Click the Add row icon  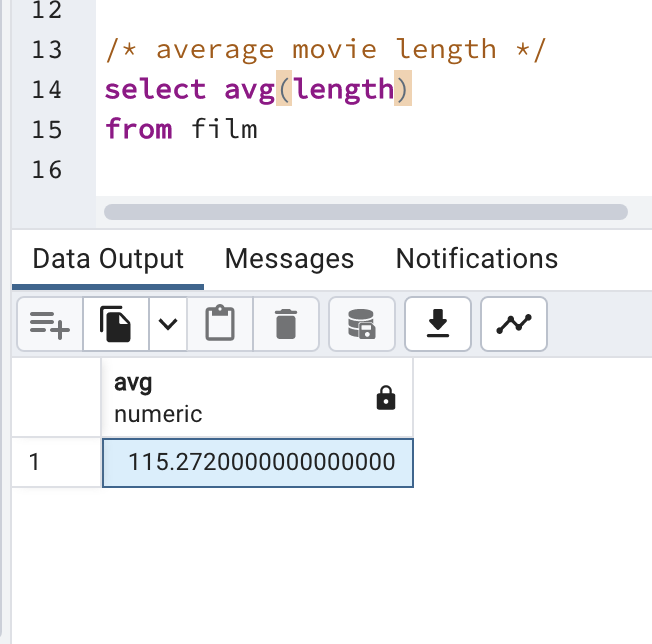[49, 323]
